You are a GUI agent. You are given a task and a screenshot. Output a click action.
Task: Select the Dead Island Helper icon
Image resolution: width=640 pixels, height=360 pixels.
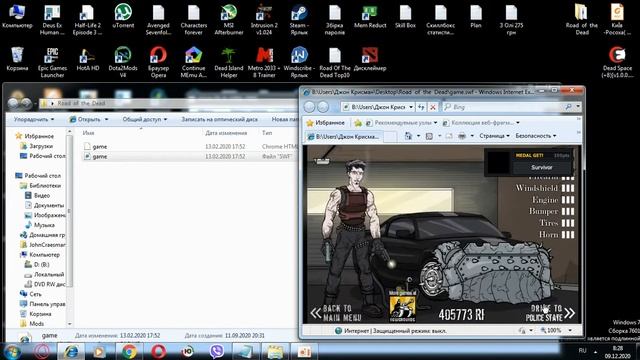point(229,62)
